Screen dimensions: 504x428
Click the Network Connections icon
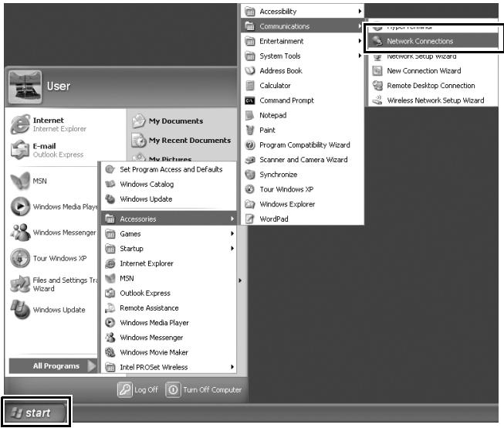coord(377,41)
